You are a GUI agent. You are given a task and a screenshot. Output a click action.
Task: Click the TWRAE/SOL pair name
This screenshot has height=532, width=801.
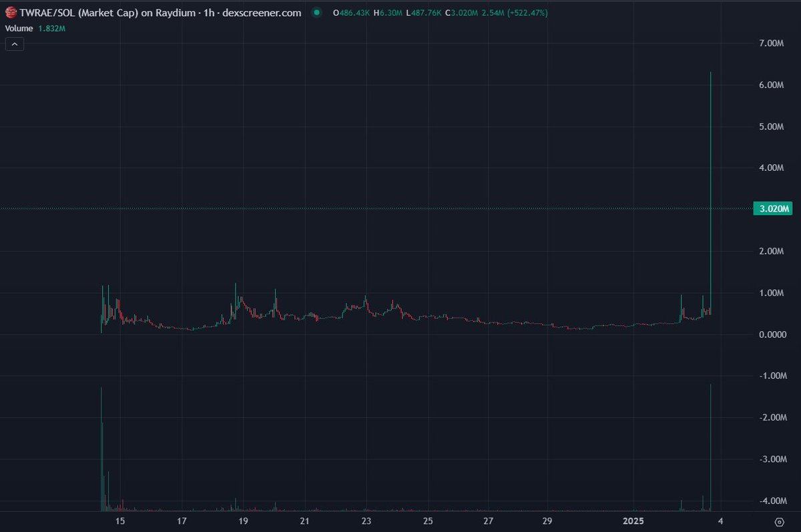tap(47, 12)
